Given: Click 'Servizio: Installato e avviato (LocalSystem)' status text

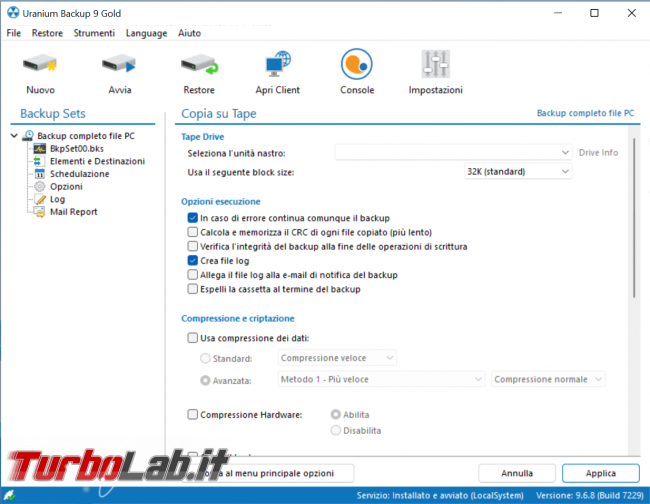Looking at the screenshot, I should coord(440,495).
